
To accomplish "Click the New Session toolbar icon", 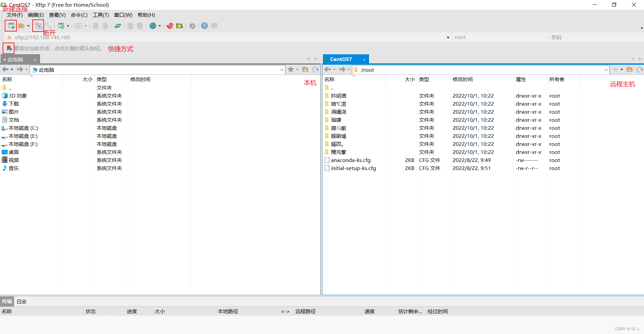I will (x=11, y=26).
